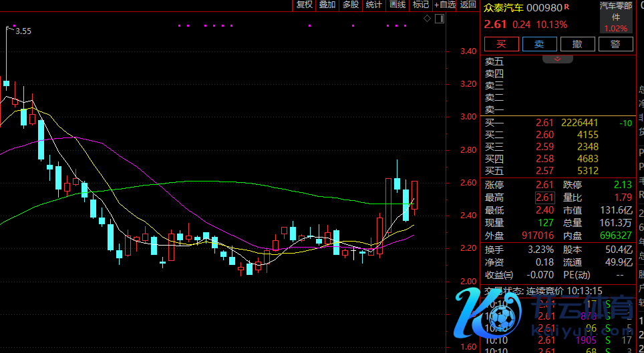Click the blue 卖 (sell) button

(539, 44)
